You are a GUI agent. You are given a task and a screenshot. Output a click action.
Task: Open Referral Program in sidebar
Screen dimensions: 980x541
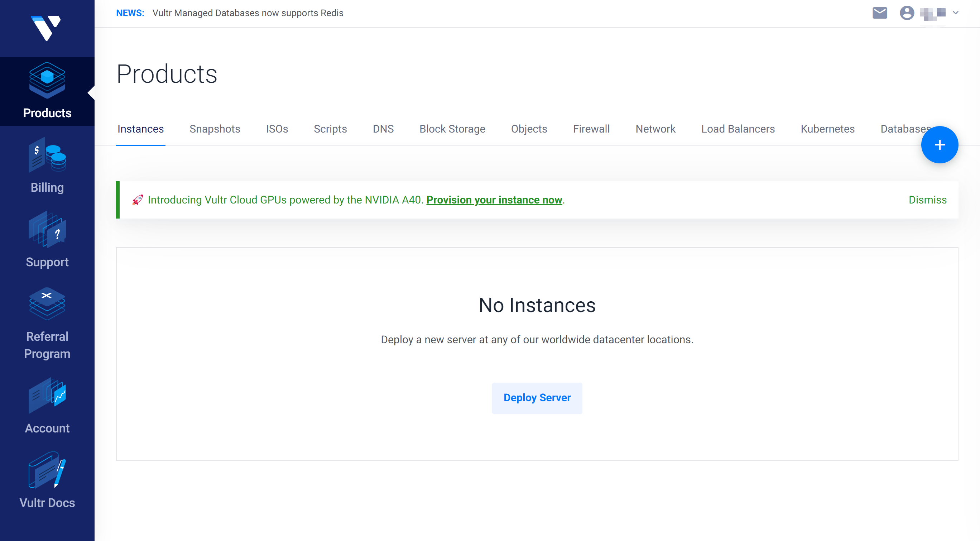click(47, 324)
